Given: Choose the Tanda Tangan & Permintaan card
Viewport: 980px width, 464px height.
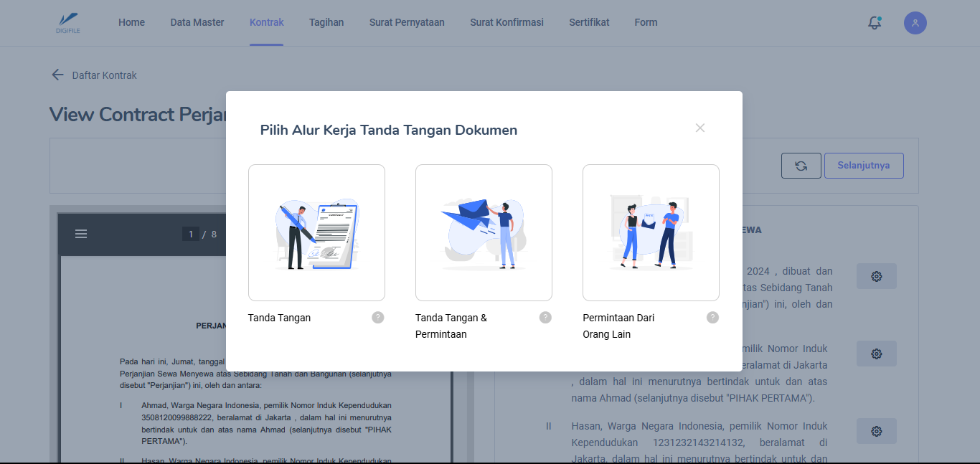Looking at the screenshot, I should (484, 232).
